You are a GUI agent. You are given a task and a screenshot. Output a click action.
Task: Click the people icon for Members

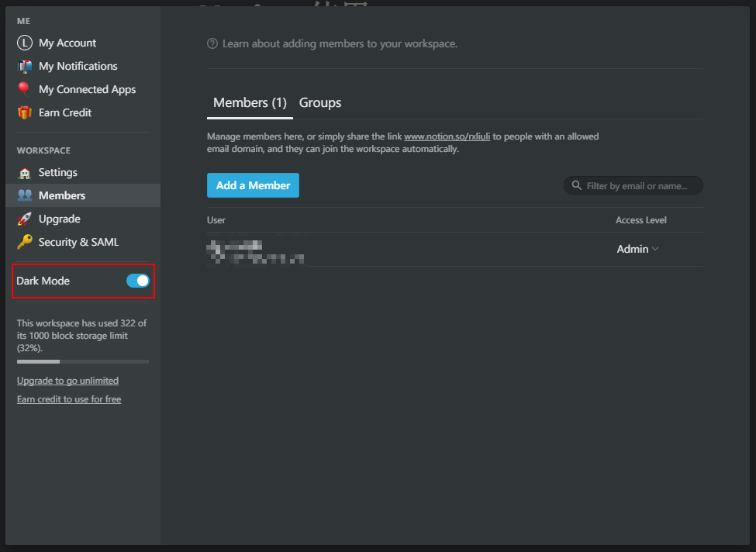pos(25,195)
